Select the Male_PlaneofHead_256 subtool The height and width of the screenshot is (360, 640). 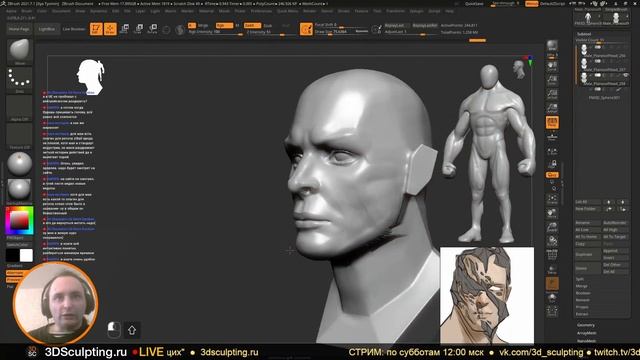(x=603, y=50)
